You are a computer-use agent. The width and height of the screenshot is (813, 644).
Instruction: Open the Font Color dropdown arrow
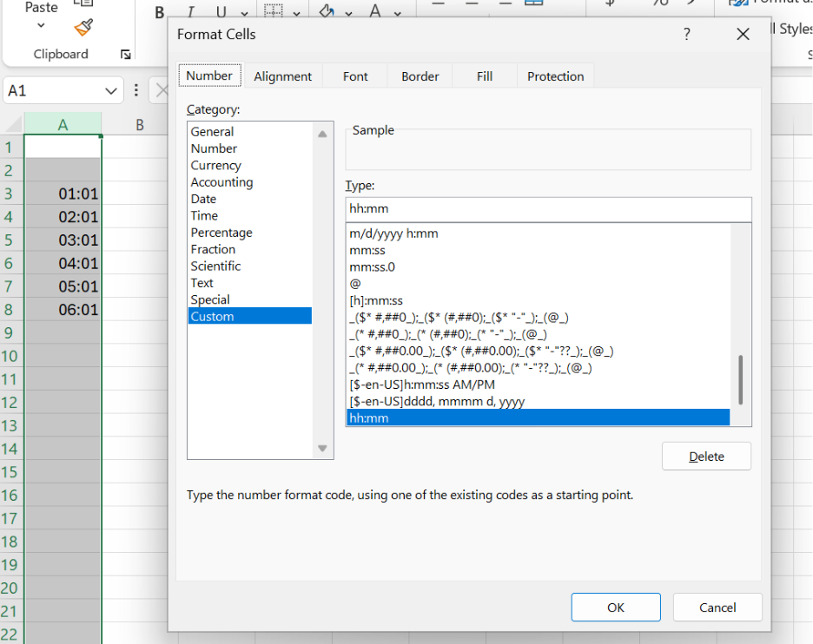397,14
